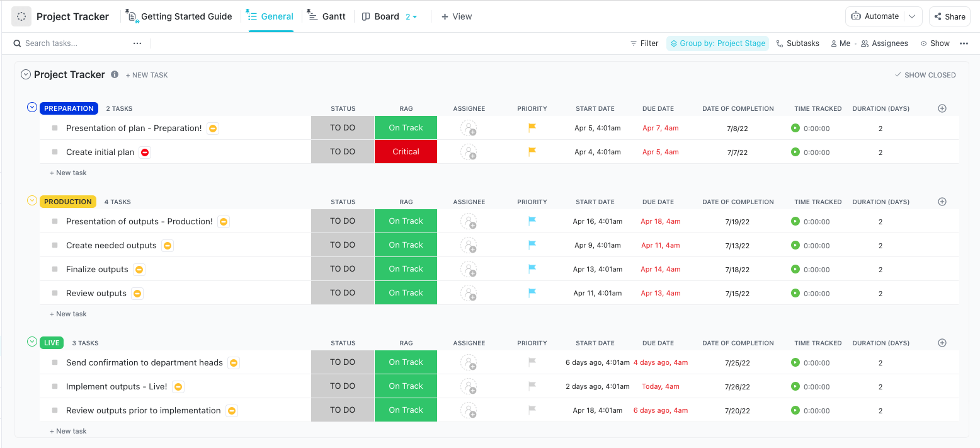
Task: Click the priority flag on Review outputs
Action: click(532, 292)
